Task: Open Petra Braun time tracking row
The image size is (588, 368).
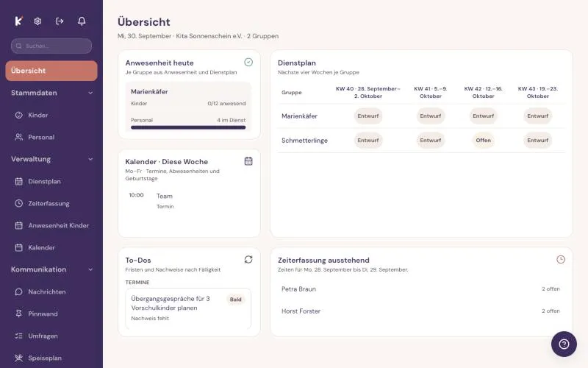Action: coord(421,289)
